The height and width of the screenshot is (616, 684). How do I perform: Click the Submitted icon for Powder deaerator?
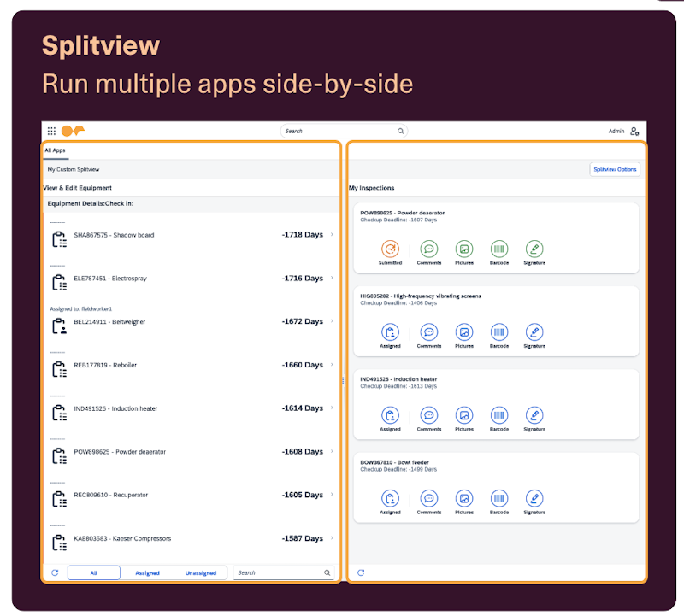[390, 249]
